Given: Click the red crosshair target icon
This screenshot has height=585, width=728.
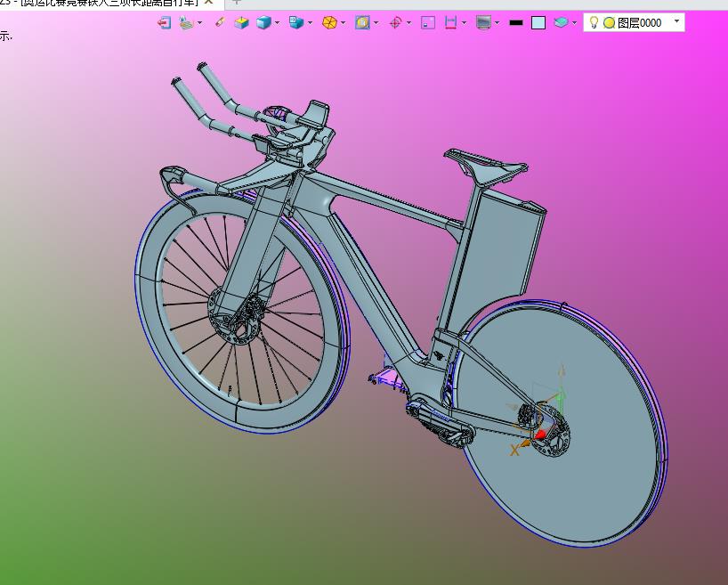Looking at the screenshot, I should click(x=396, y=22).
